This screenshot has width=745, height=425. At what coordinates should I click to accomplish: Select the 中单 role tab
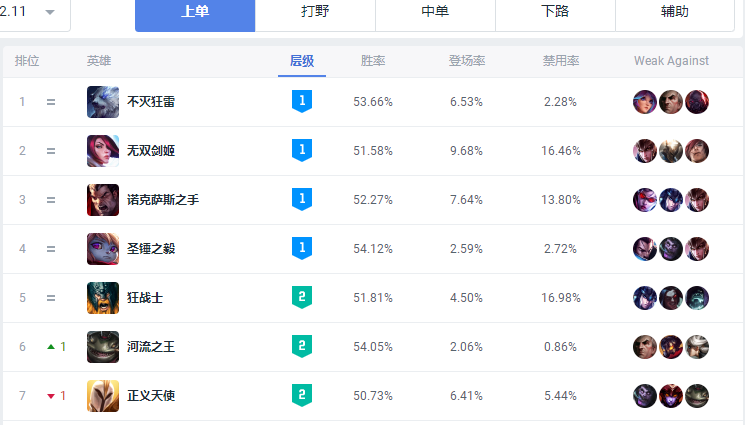(x=435, y=13)
